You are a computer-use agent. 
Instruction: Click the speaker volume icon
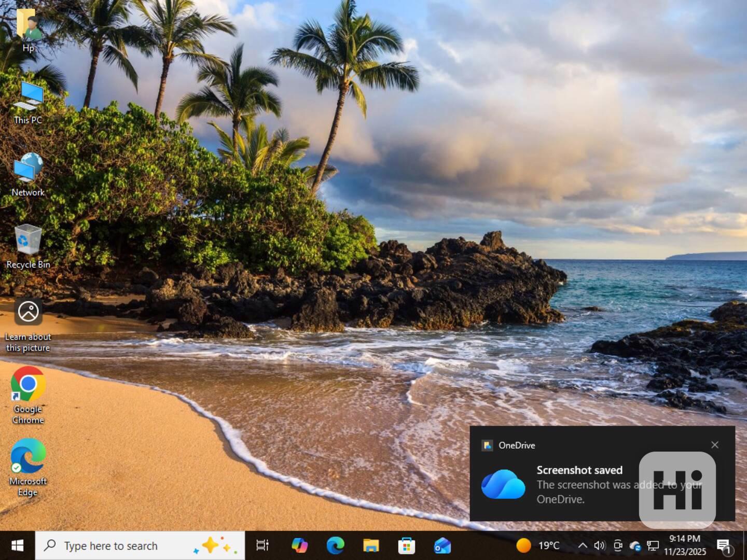(600, 545)
